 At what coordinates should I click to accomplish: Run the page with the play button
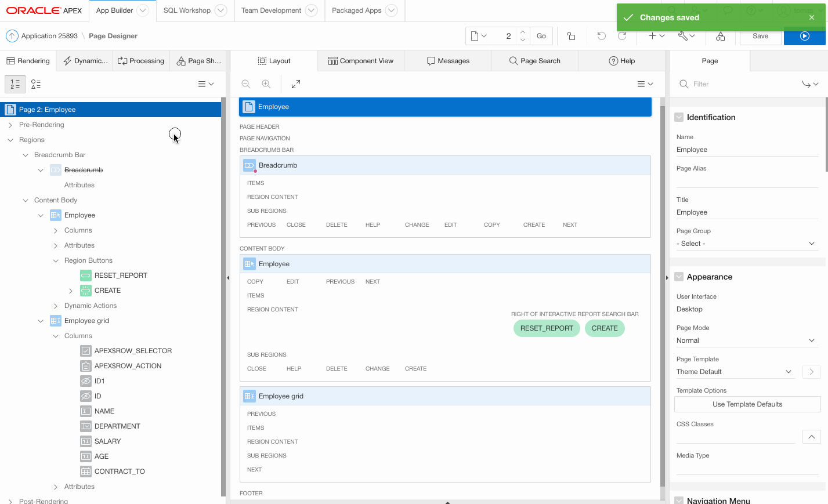[804, 36]
